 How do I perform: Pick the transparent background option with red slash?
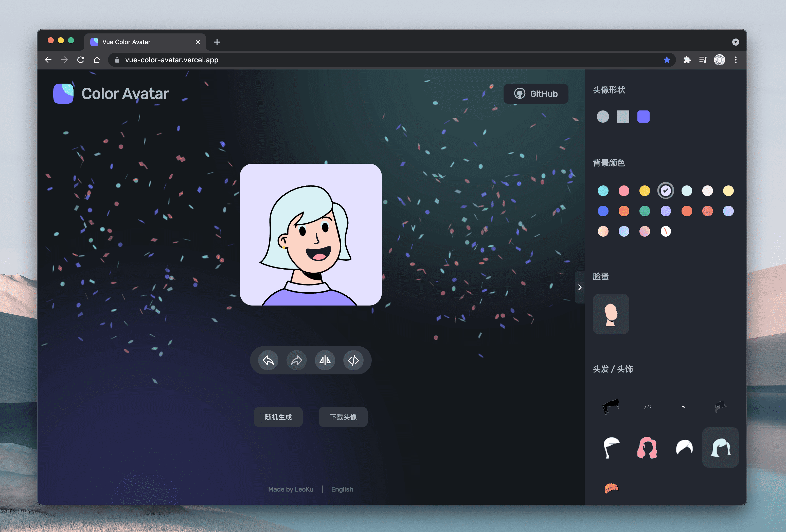click(x=666, y=231)
